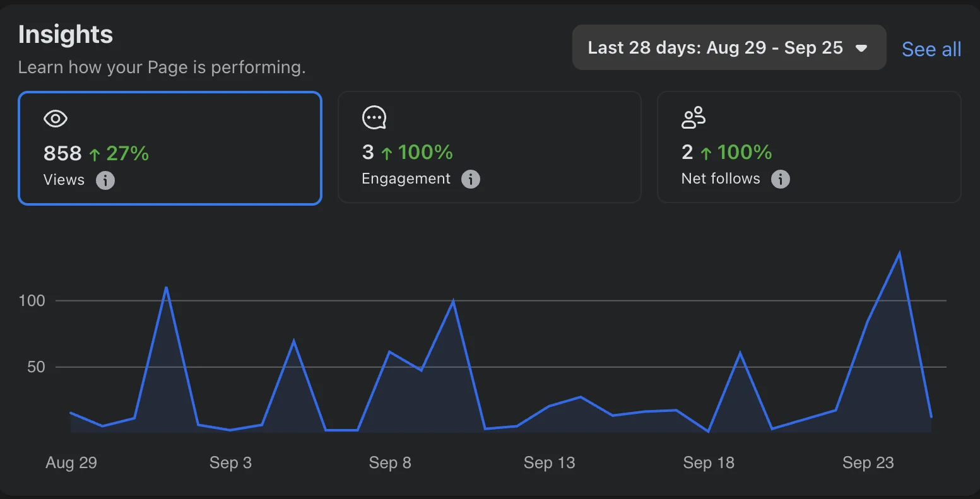Viewport: 980px width, 499px height.
Task: Switch to the Net follows metric card
Action: click(809, 147)
